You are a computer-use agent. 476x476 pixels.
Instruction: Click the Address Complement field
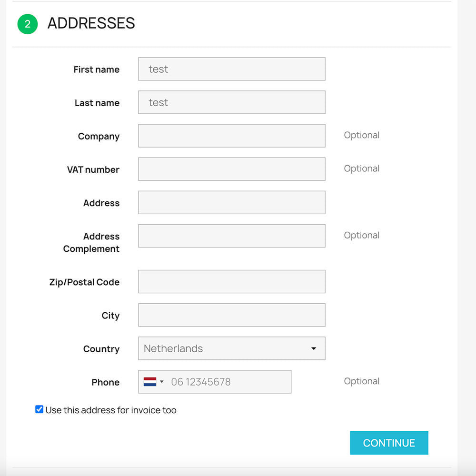(231, 236)
